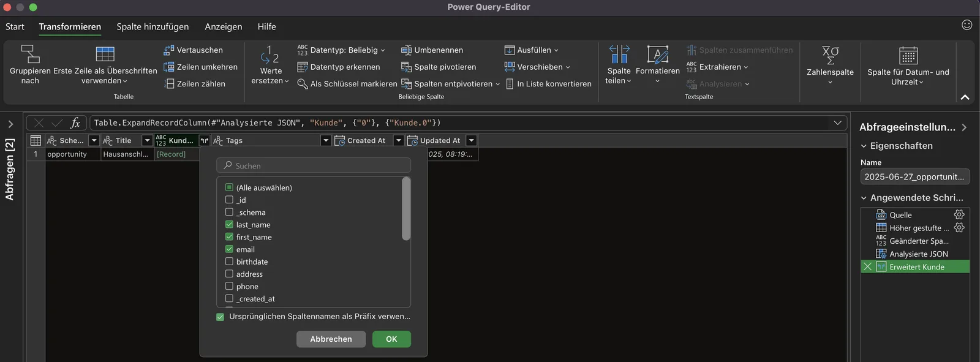Select the Analysierte JSON step
This screenshot has height=362, width=980.
tap(915, 254)
